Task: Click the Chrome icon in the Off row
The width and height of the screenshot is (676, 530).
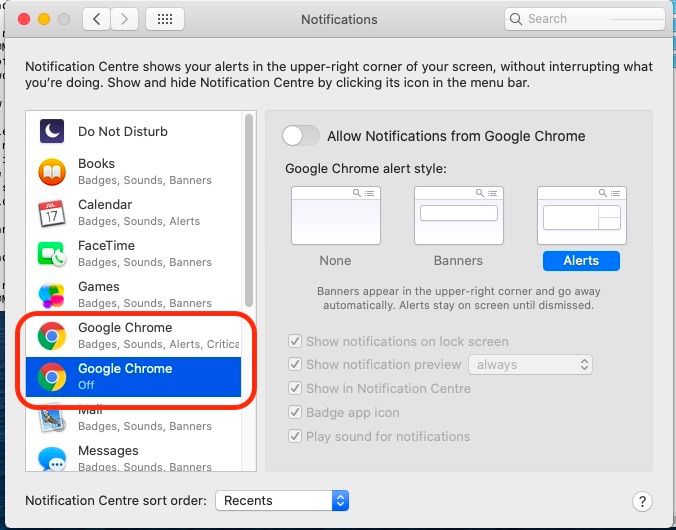Action: [52, 377]
